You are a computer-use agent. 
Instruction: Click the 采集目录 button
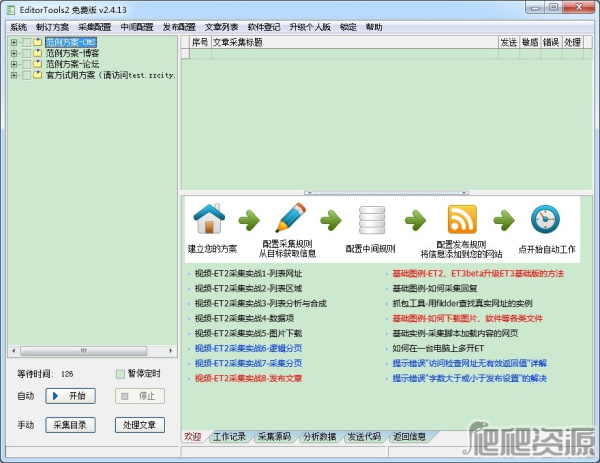(x=70, y=425)
